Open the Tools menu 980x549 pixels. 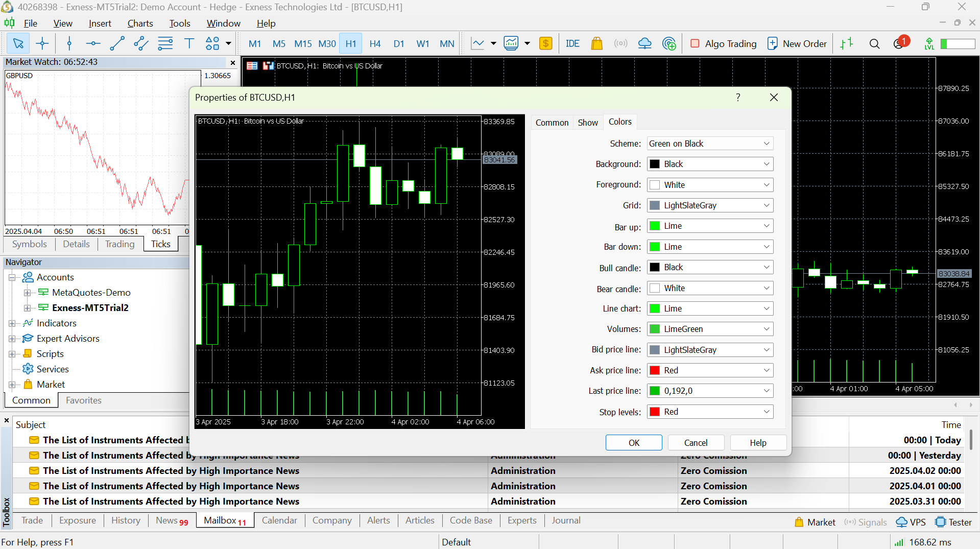click(180, 23)
